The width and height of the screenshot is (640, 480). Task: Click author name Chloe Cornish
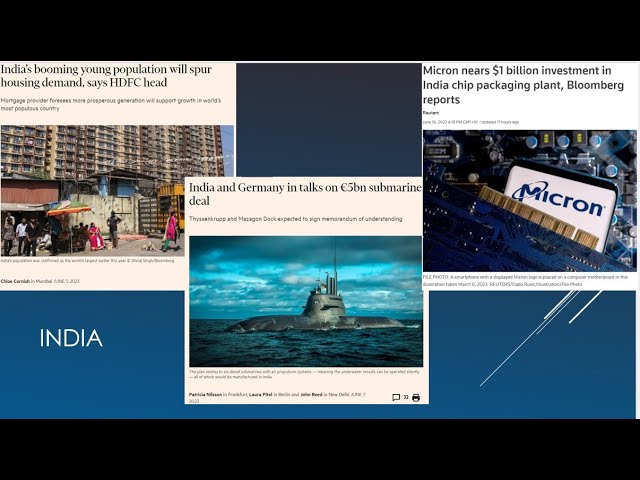pos(15,281)
